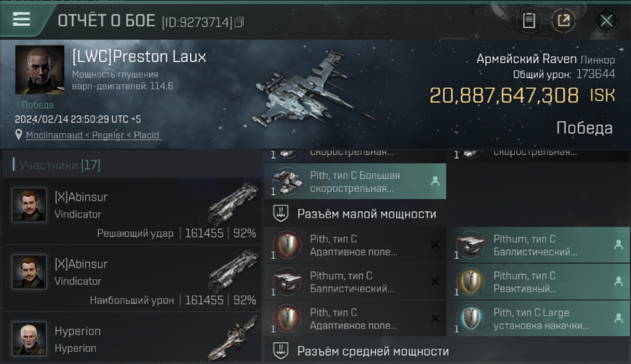This screenshot has width=631, height=364.
Task: Select highlighted Pith тип C Большая скорострельная item
Action: 355,182
